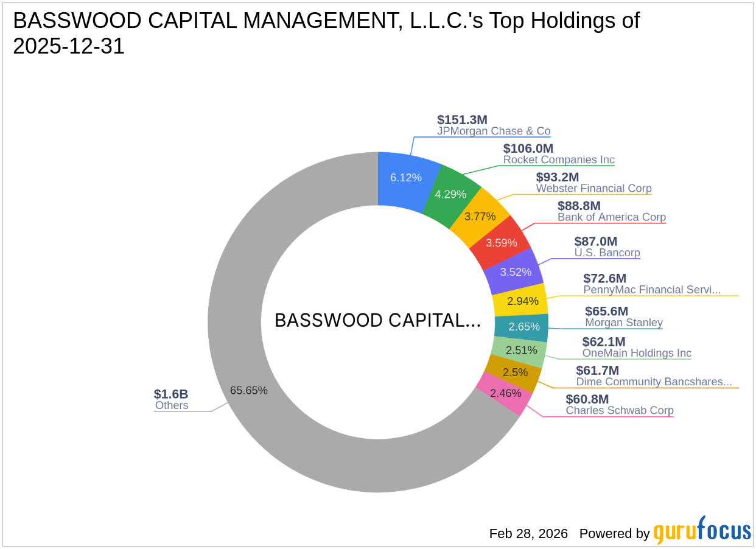Screen dimensions: 756x549
Task: Select the Webster Financial Corp label text
Action: tap(593, 189)
